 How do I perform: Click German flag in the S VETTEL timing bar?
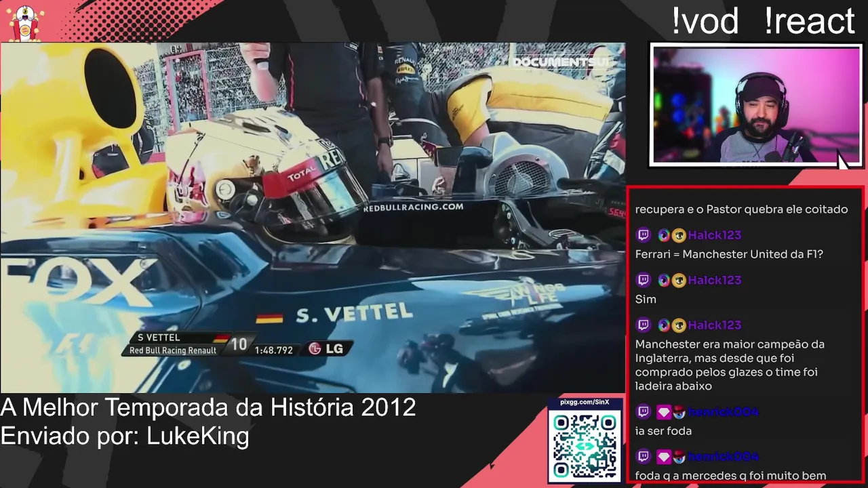coord(222,338)
